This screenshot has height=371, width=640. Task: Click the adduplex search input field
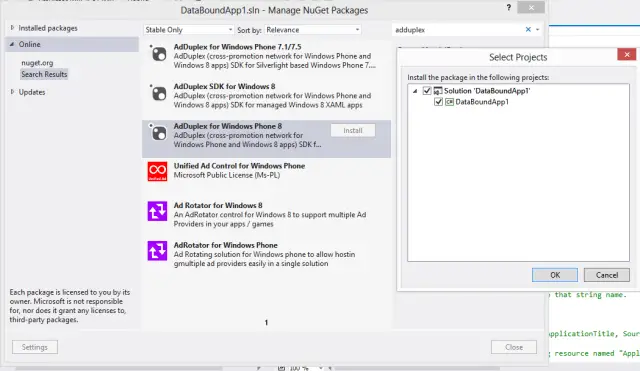coord(457,30)
